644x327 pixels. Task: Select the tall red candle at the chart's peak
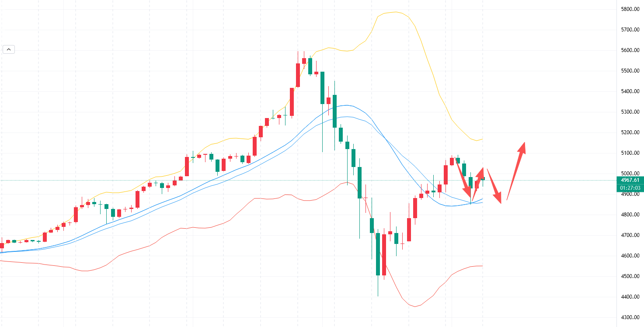click(x=298, y=75)
